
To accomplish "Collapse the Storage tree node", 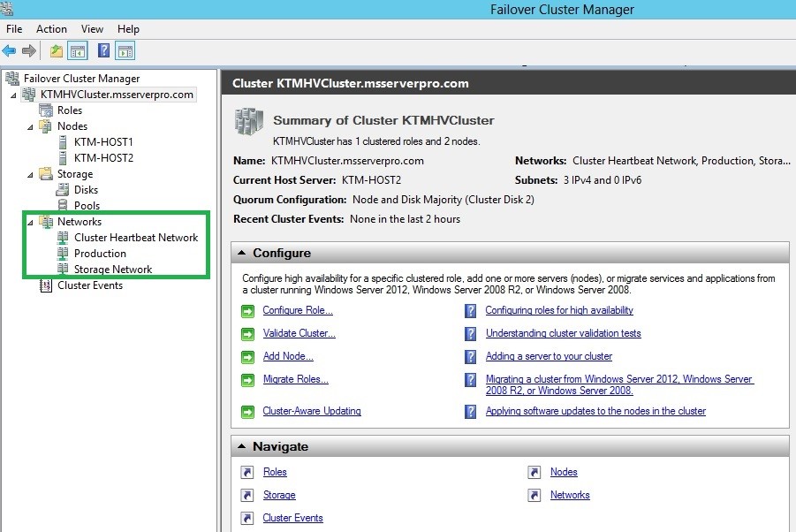I will [30, 175].
